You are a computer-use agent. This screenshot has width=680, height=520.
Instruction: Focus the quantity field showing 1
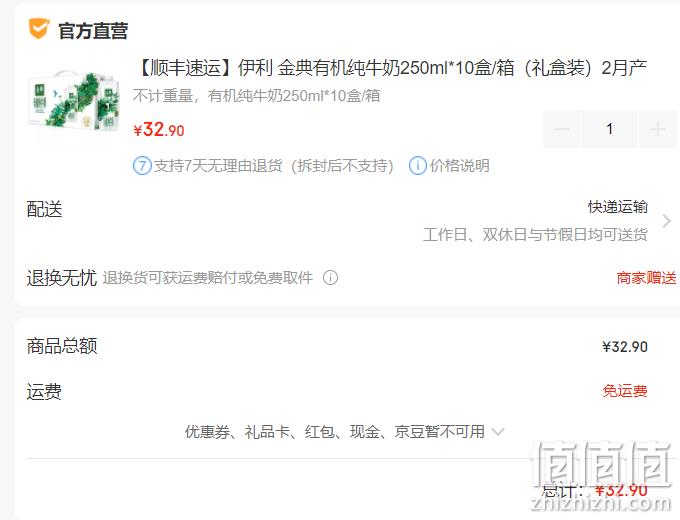[x=609, y=129]
